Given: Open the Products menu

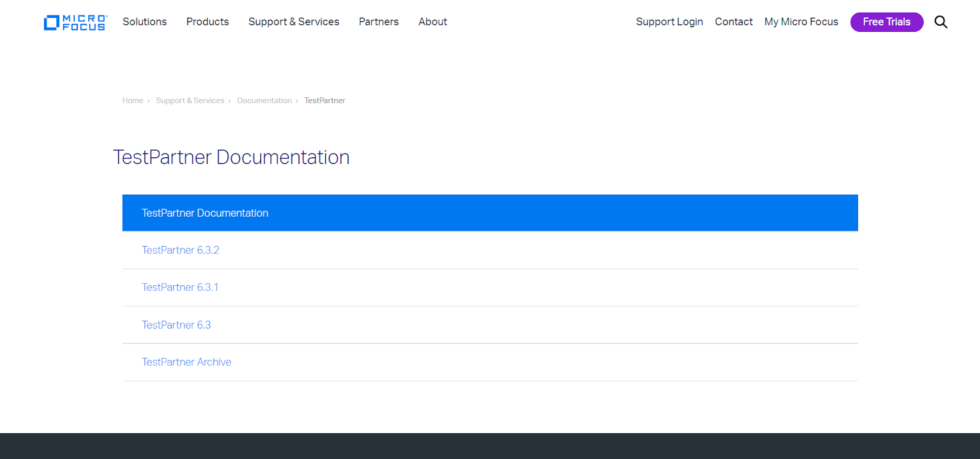Looking at the screenshot, I should click(x=208, y=22).
